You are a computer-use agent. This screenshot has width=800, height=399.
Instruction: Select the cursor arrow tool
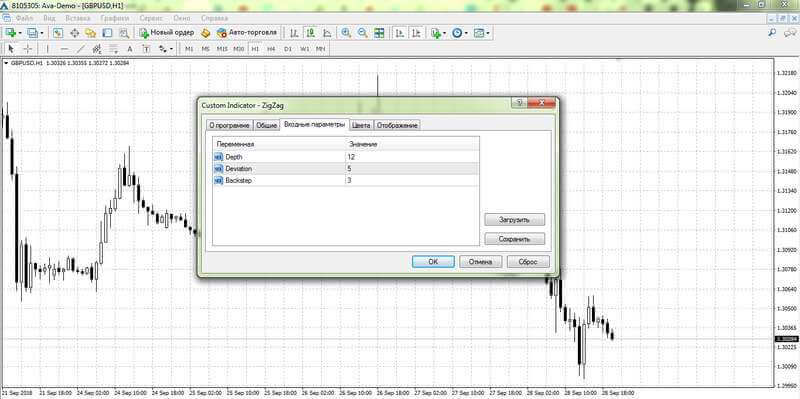point(12,49)
